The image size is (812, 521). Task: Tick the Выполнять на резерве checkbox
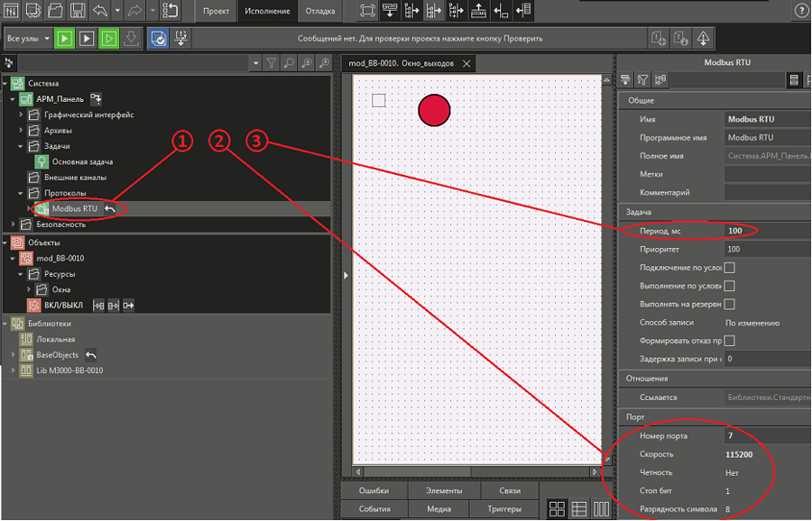(729, 305)
